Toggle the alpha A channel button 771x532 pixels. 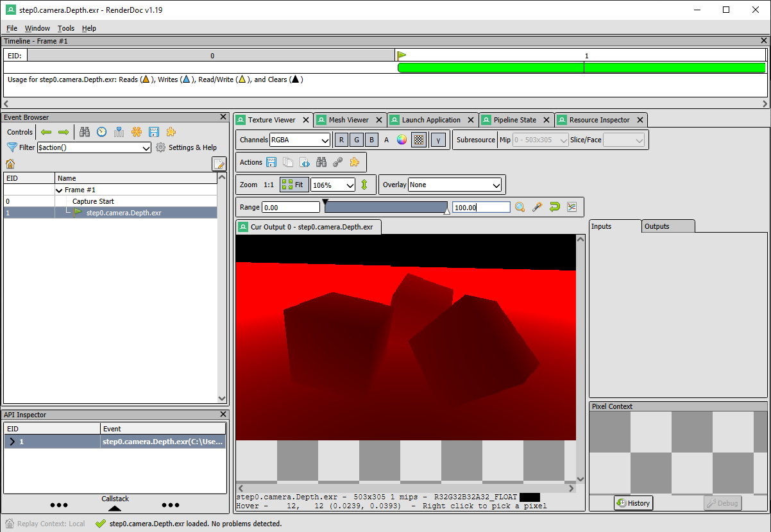point(386,140)
